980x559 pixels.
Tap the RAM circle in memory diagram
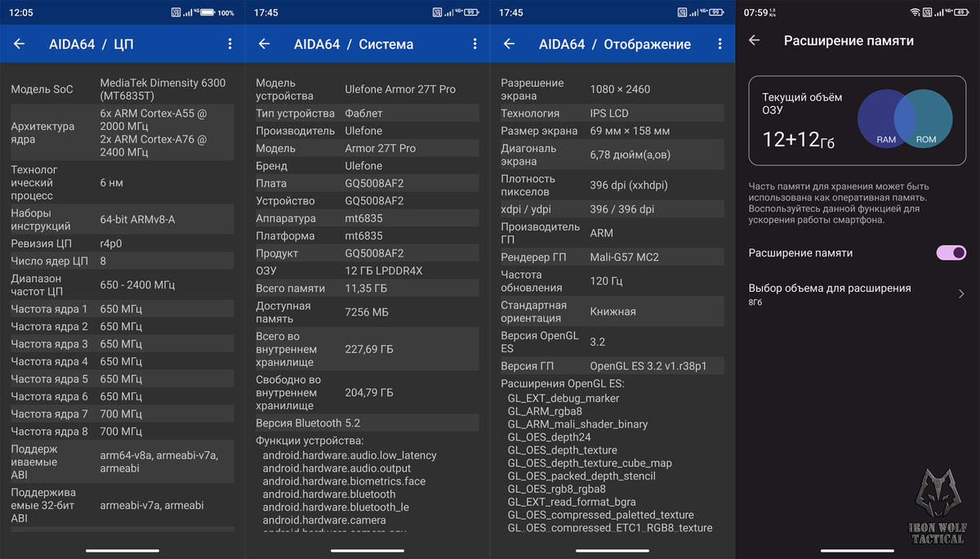(886, 119)
